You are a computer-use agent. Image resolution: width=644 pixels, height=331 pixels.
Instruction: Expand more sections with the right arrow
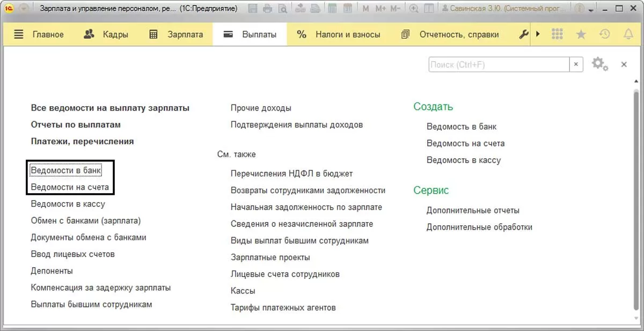point(538,34)
